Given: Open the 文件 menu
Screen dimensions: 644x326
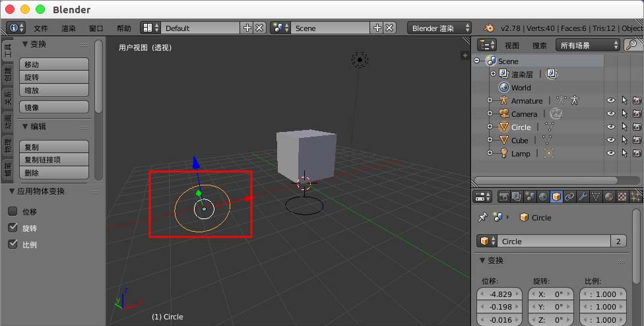Looking at the screenshot, I should coord(41,28).
